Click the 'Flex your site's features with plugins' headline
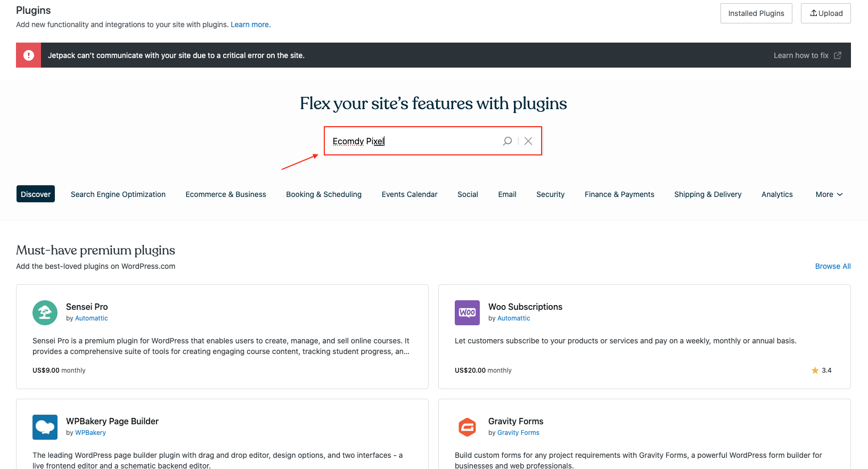Image resolution: width=868 pixels, height=469 pixels. point(433,103)
